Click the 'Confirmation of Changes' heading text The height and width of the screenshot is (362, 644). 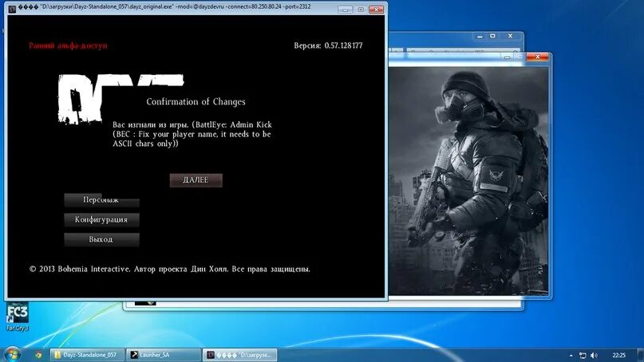196,102
